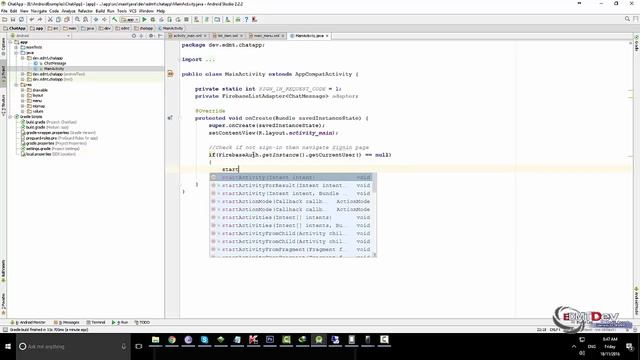Click the Cut scissors icon

click(50, 20)
